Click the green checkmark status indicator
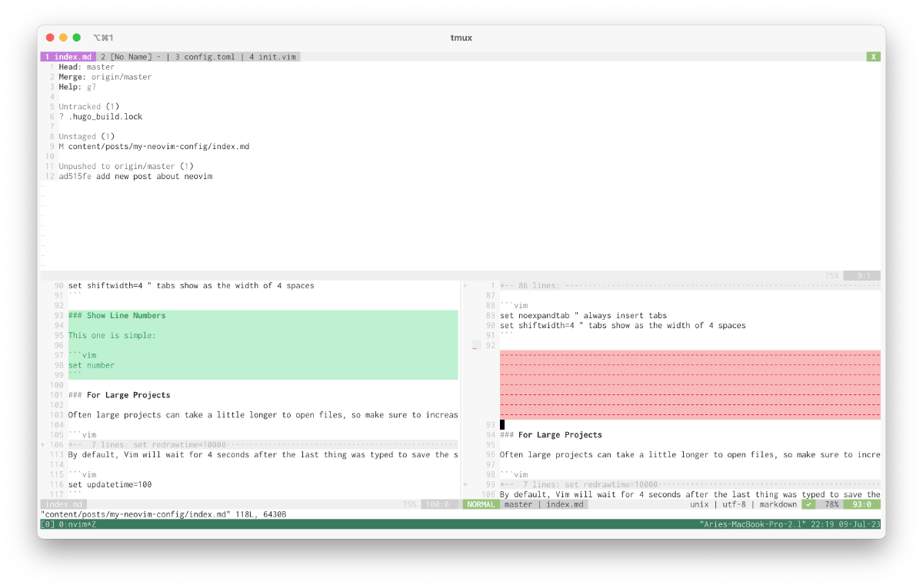Image resolution: width=923 pixels, height=588 pixels. (808, 504)
